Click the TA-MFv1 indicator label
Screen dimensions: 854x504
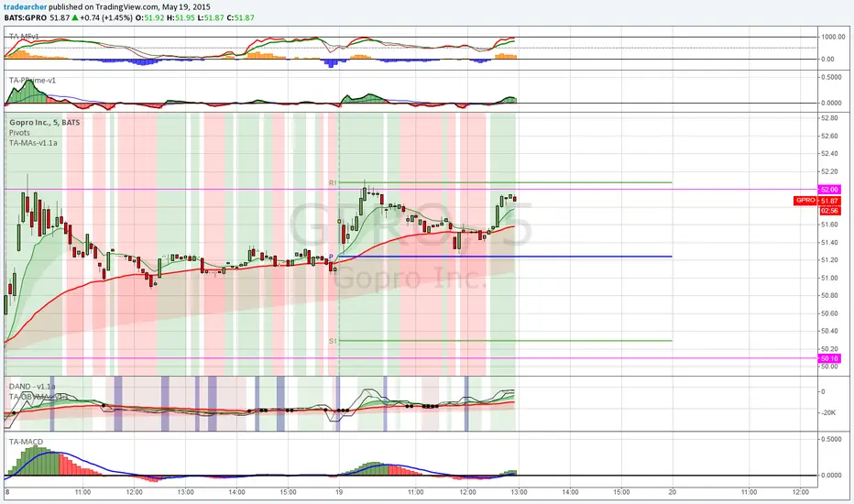[x=24, y=37]
